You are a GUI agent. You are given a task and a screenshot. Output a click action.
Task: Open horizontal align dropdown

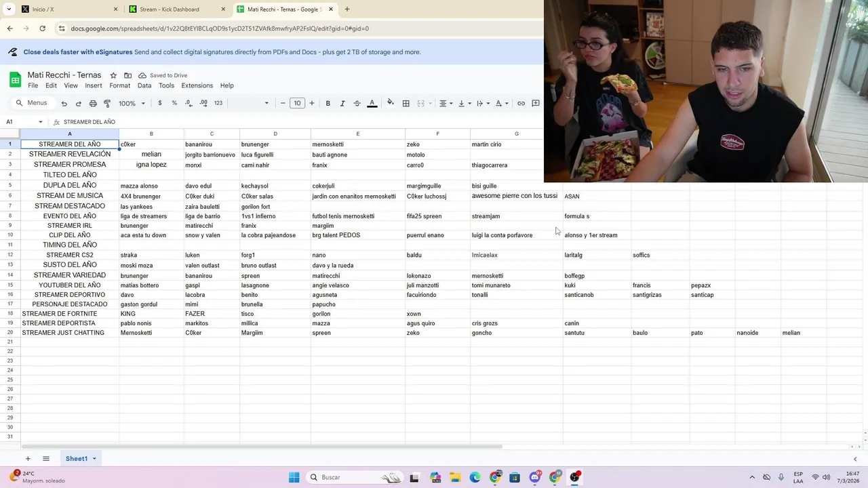[446, 103]
